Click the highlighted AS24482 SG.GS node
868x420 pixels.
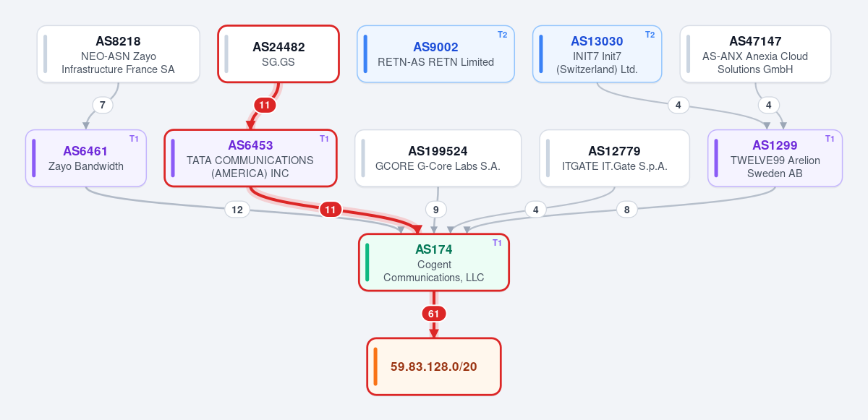(x=278, y=54)
